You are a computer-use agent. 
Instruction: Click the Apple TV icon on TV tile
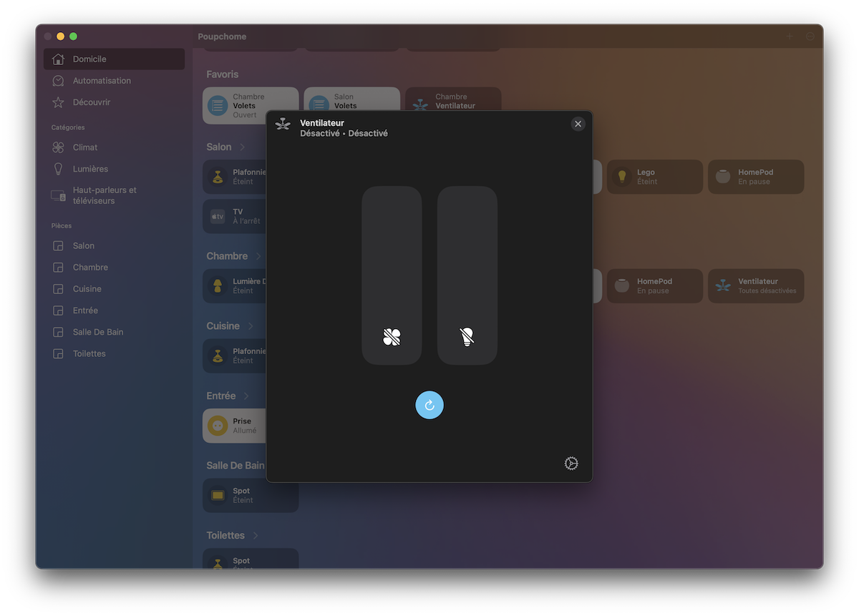coord(218,216)
